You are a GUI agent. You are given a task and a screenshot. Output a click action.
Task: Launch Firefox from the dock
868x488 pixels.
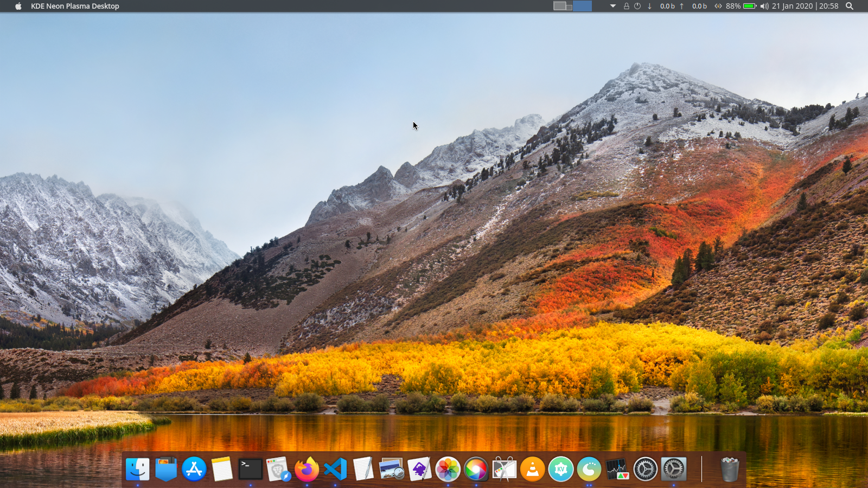pos(307,469)
